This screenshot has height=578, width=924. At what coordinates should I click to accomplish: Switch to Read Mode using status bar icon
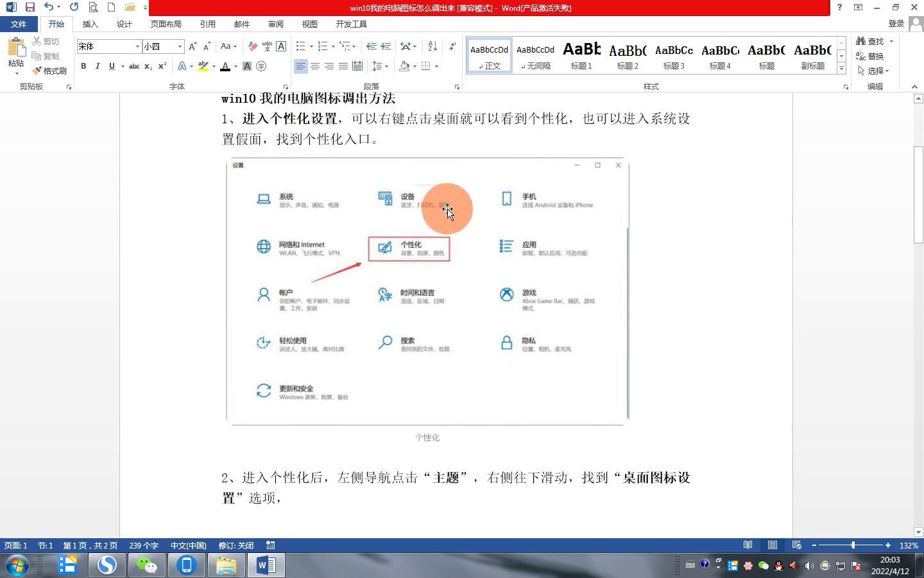748,545
